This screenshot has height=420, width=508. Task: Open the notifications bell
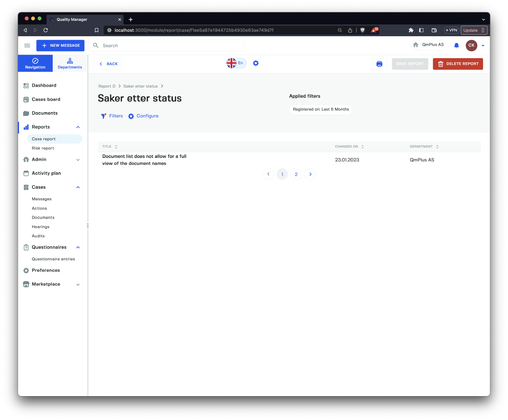(456, 45)
